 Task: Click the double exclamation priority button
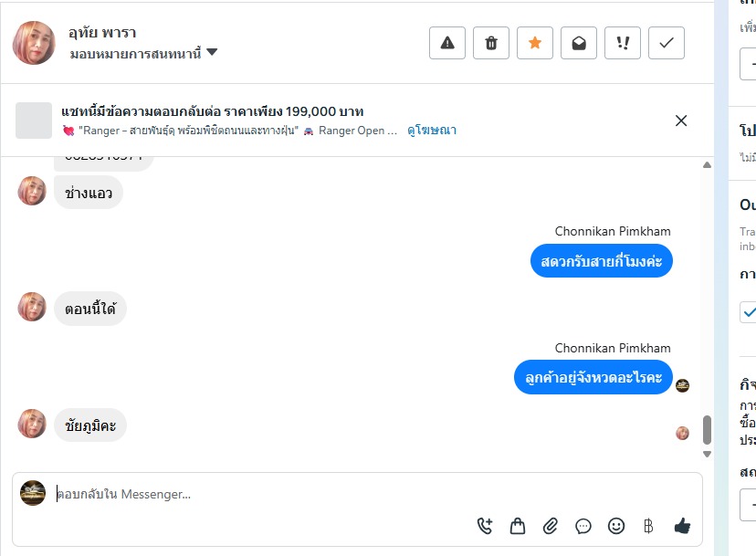[x=623, y=43]
